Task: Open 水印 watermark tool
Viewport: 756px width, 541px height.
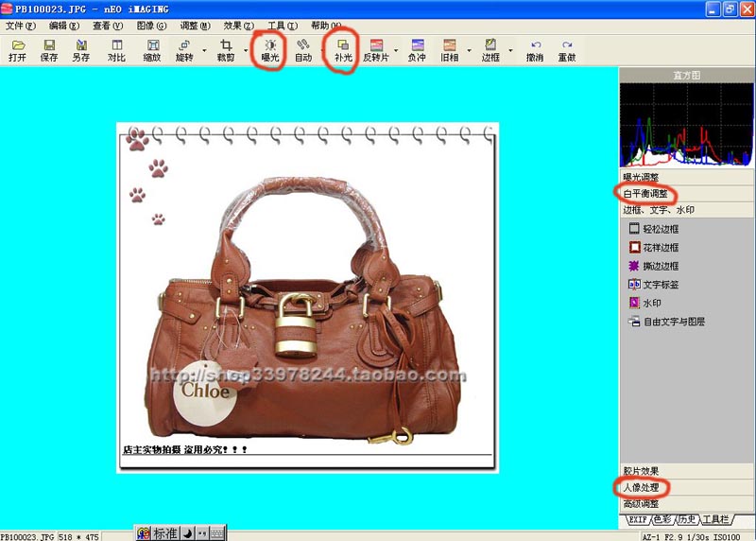Action: tap(645, 303)
